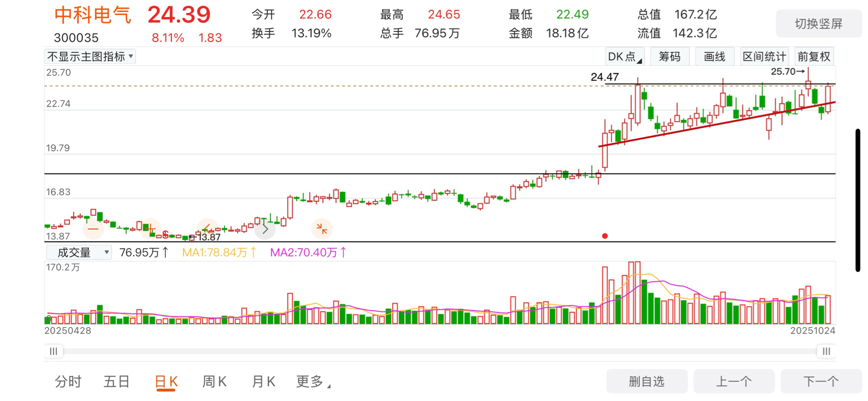Viewport: 868px width, 401px height.
Task: Tap the orange collapse-arrows icon on chart
Action: click(322, 229)
